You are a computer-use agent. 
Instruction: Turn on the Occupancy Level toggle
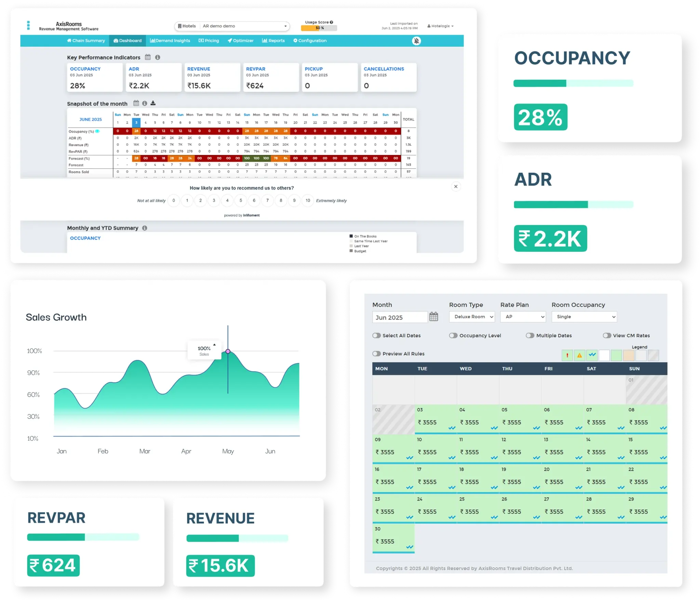click(x=453, y=336)
